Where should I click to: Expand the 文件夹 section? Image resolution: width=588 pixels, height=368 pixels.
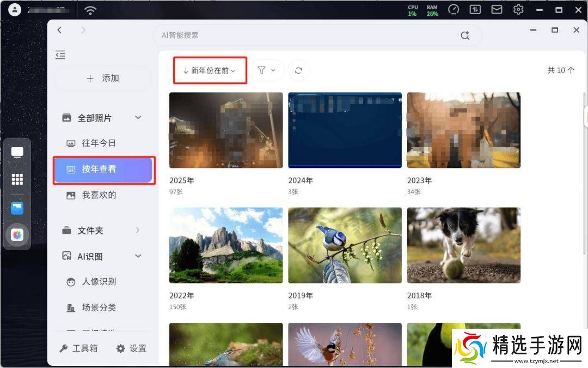(138, 230)
